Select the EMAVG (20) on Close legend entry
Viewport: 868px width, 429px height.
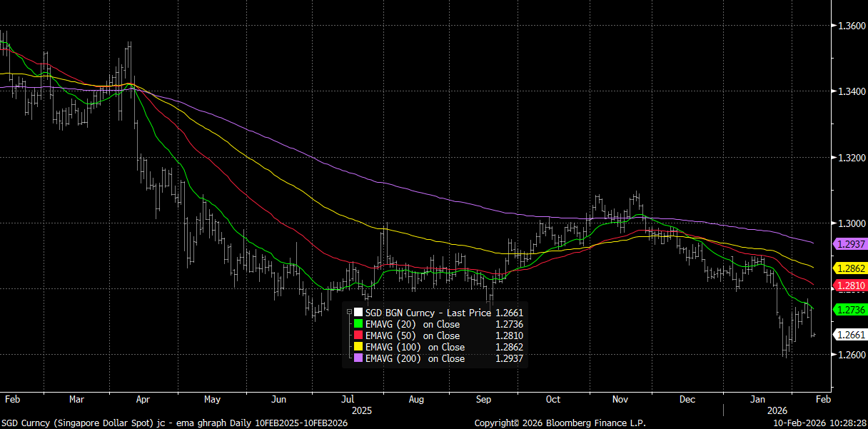click(412, 324)
